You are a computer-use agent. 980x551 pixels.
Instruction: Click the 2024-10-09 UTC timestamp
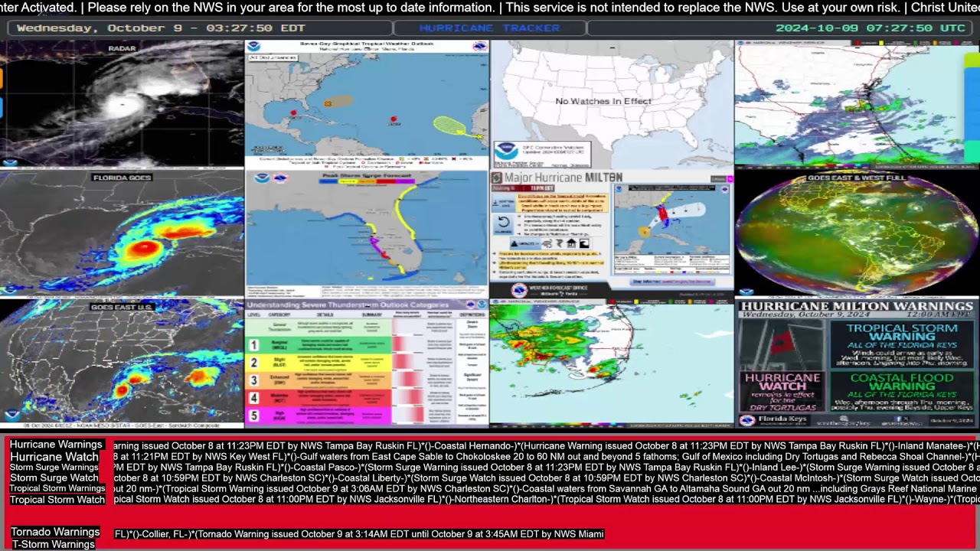[x=871, y=28]
